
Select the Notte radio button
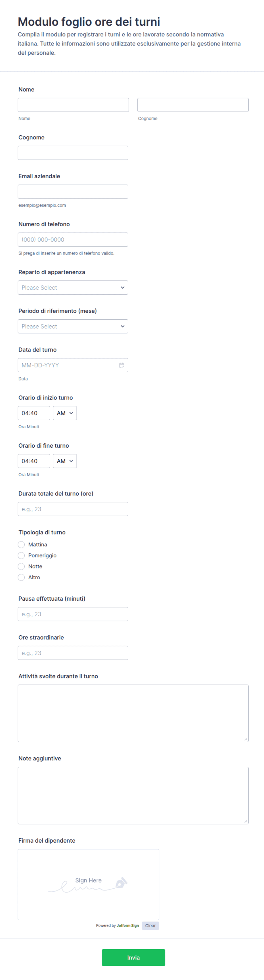[21, 567]
